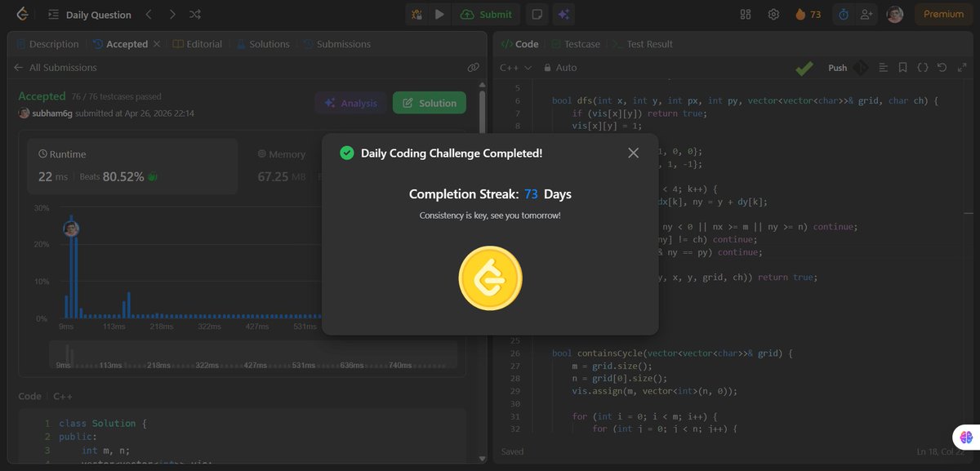The height and width of the screenshot is (471, 980).
Task: Switch to the Solutions tab
Action: click(x=263, y=44)
